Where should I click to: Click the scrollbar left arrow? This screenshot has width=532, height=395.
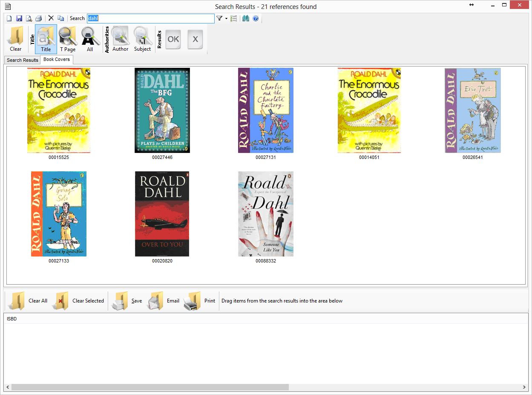[x=7, y=387]
